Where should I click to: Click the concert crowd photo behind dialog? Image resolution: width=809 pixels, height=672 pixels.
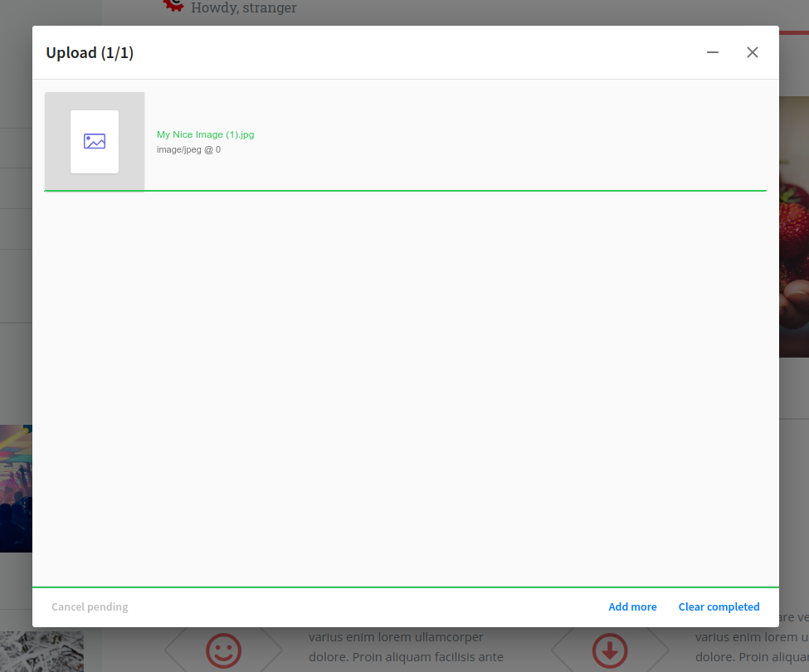[x=16, y=489]
